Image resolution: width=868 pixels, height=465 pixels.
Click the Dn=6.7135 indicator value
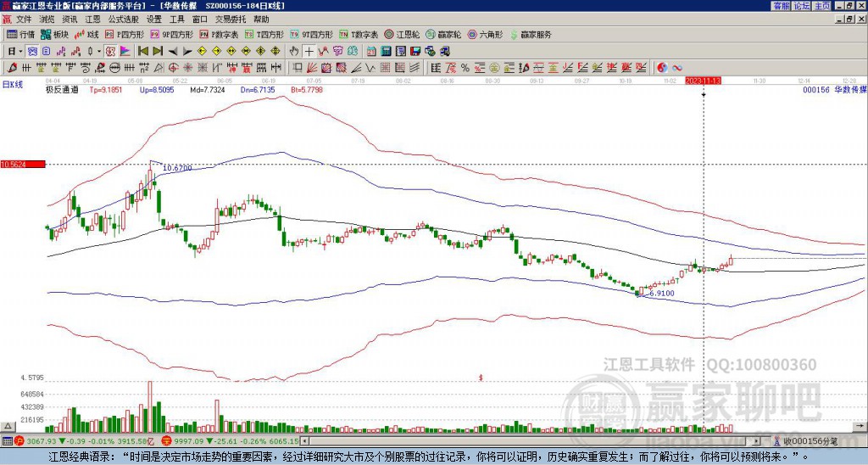click(x=258, y=89)
